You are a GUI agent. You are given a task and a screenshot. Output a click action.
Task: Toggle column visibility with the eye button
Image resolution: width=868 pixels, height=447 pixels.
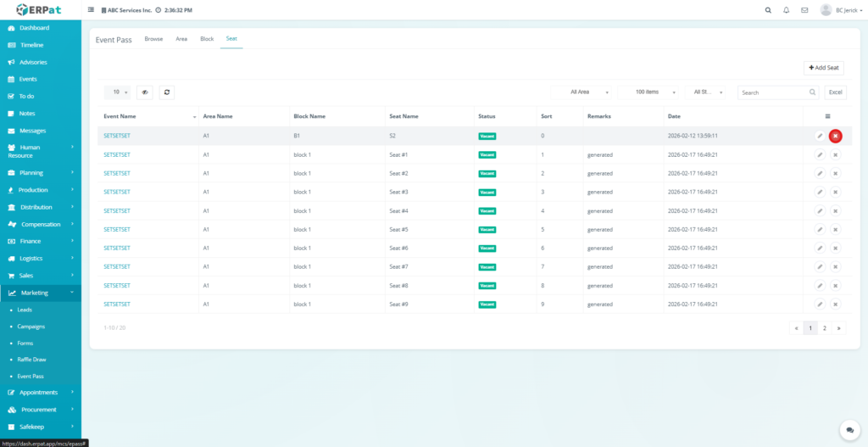pos(145,92)
